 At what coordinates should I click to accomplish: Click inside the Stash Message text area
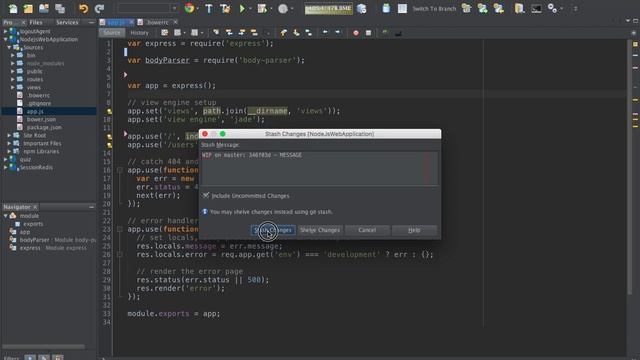319,167
